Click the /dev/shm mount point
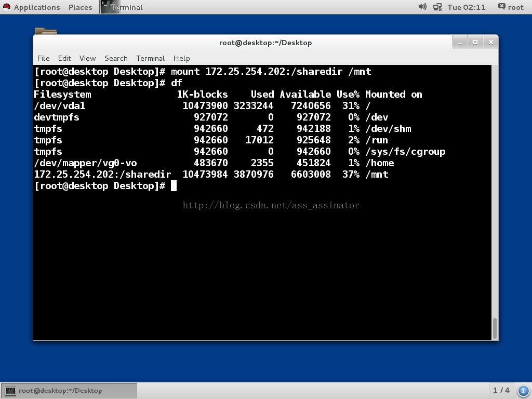Image resolution: width=532 pixels, height=399 pixels. (x=388, y=129)
